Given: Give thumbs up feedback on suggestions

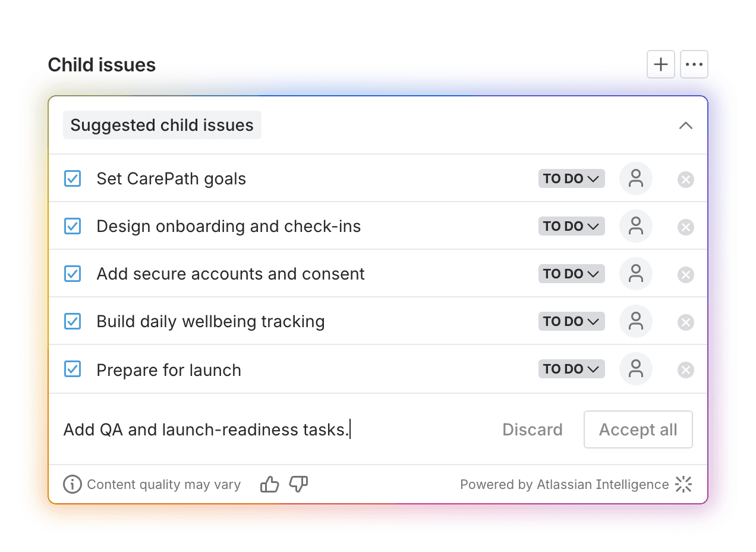Looking at the screenshot, I should coord(270,485).
